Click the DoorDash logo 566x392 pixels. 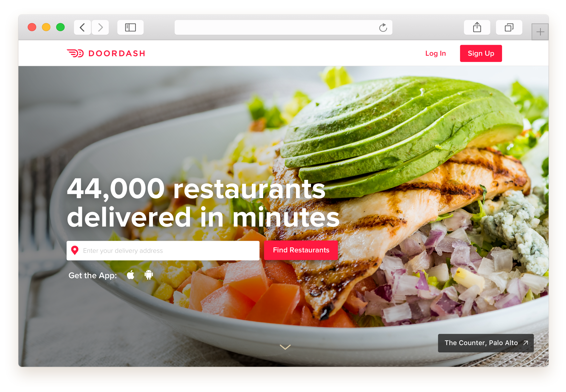(106, 53)
